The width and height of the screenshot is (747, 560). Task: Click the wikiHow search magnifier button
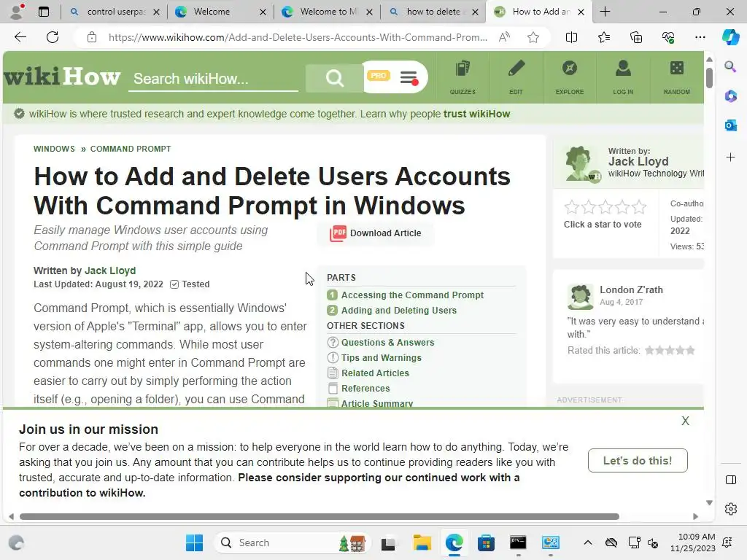tap(334, 77)
